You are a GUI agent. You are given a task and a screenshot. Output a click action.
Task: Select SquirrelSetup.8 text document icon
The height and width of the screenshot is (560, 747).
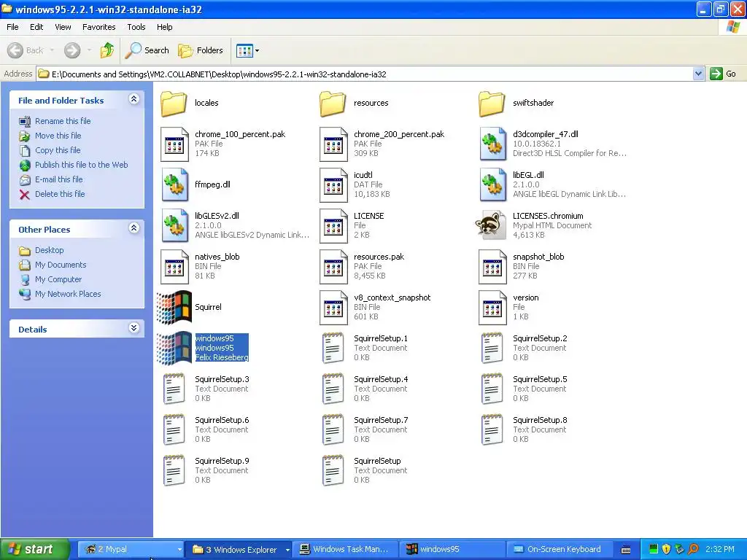click(492, 430)
